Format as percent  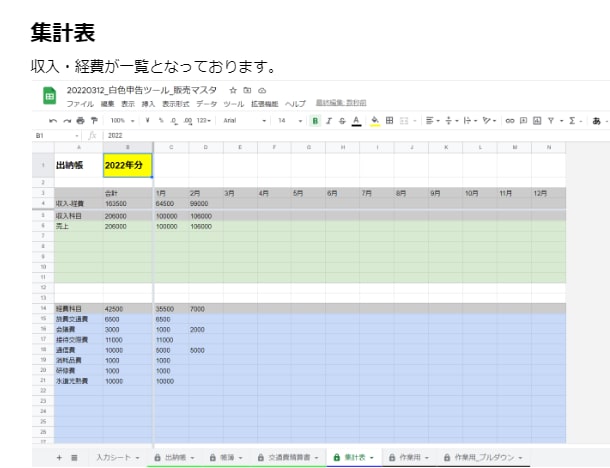click(x=161, y=121)
